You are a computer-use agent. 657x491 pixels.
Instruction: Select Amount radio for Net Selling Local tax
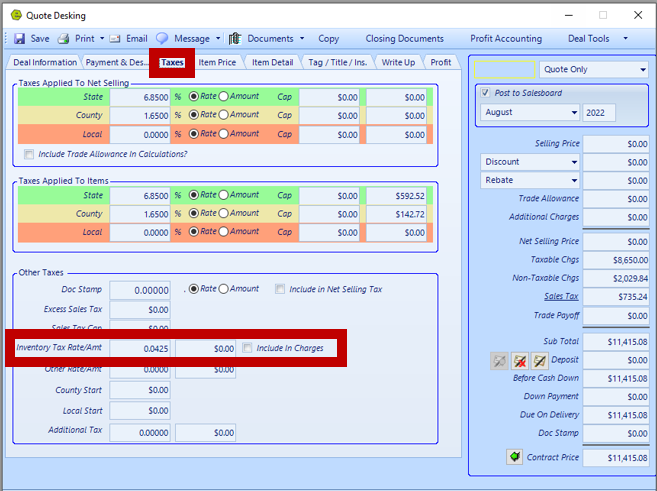pos(223,134)
